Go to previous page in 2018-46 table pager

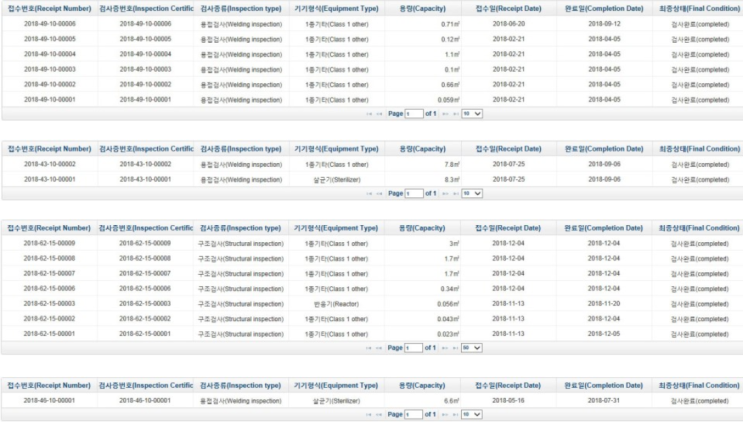point(379,415)
